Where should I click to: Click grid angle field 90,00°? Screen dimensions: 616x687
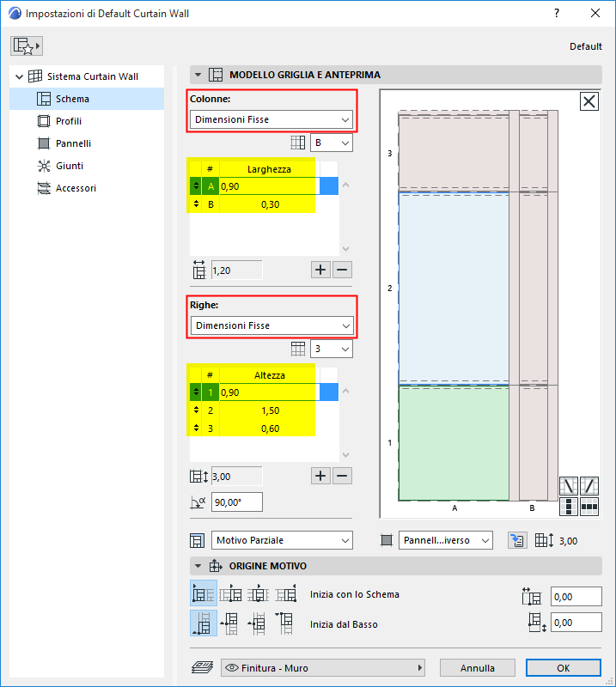pyautogui.click(x=237, y=502)
